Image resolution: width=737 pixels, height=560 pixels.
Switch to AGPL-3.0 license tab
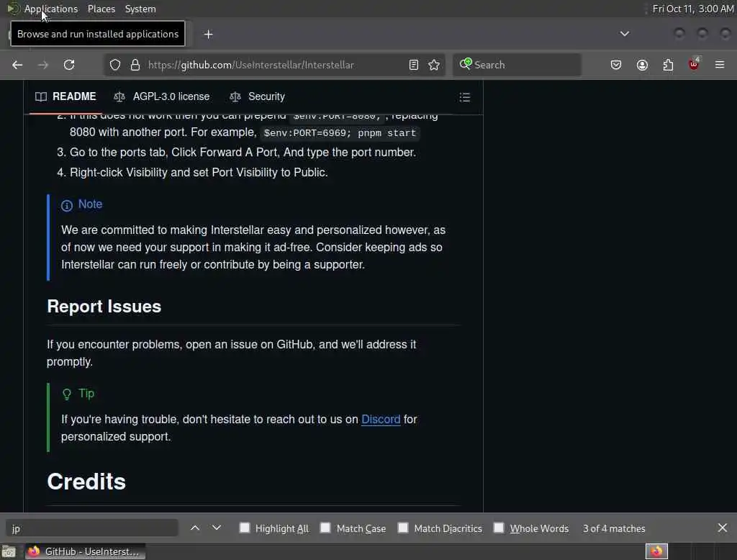162,96
